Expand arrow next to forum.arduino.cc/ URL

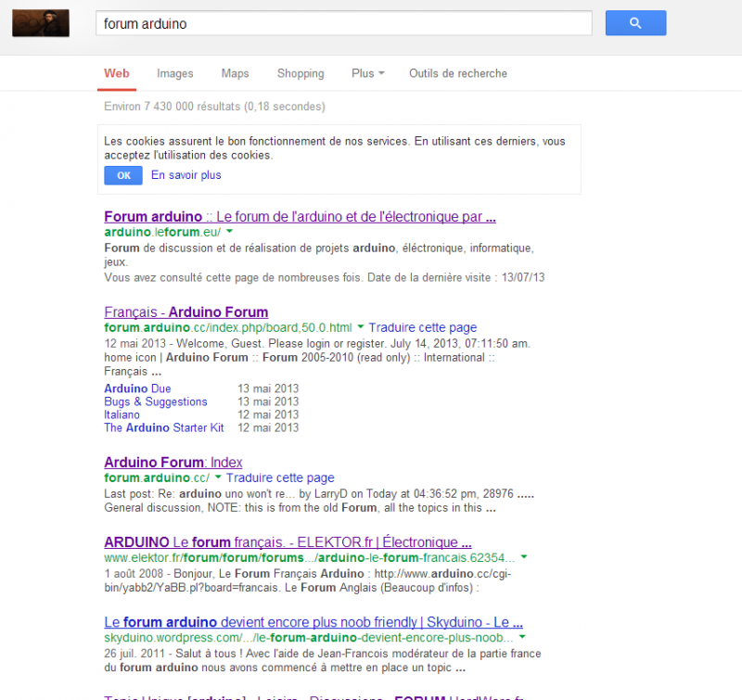click(218, 477)
